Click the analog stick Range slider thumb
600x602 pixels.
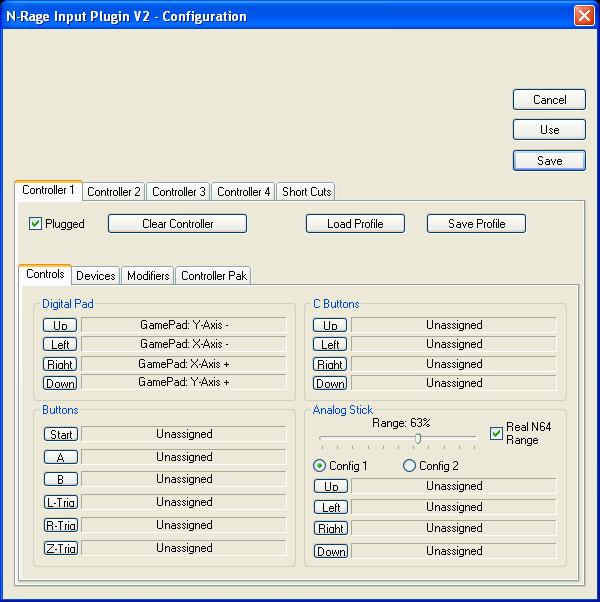coord(418,438)
